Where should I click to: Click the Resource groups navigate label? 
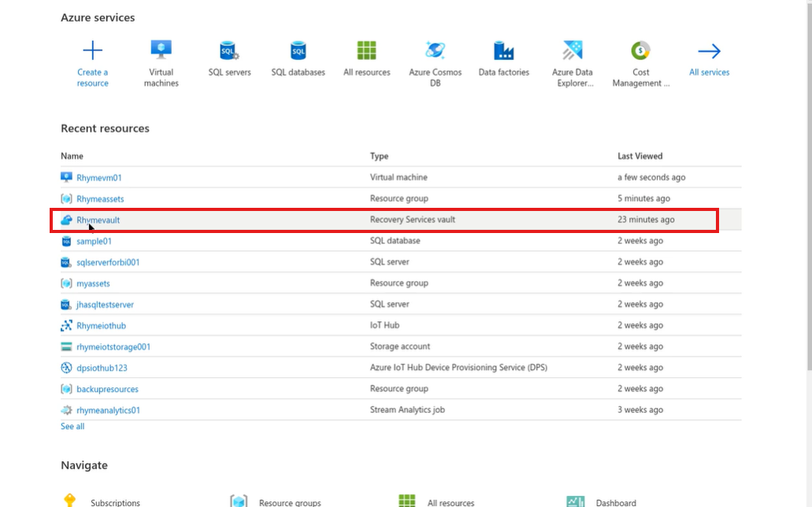click(x=290, y=502)
